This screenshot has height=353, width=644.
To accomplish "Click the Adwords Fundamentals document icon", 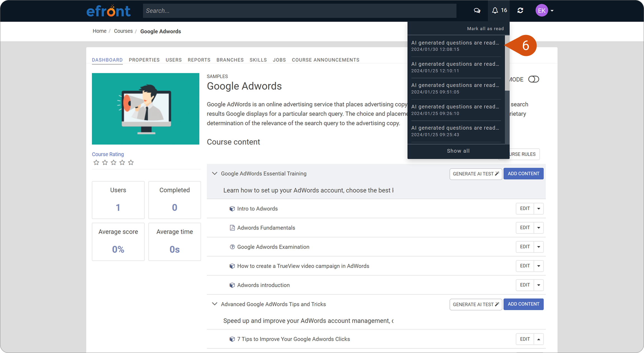I will [232, 228].
